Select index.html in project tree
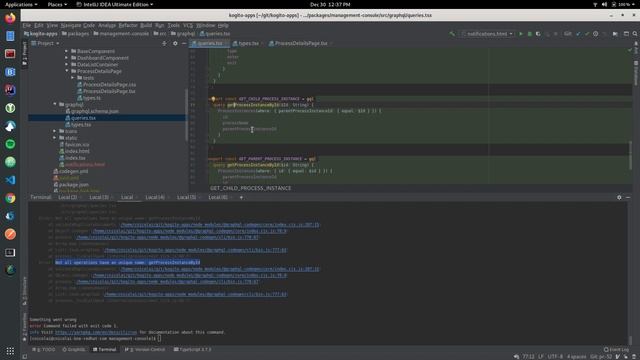 tap(74, 151)
